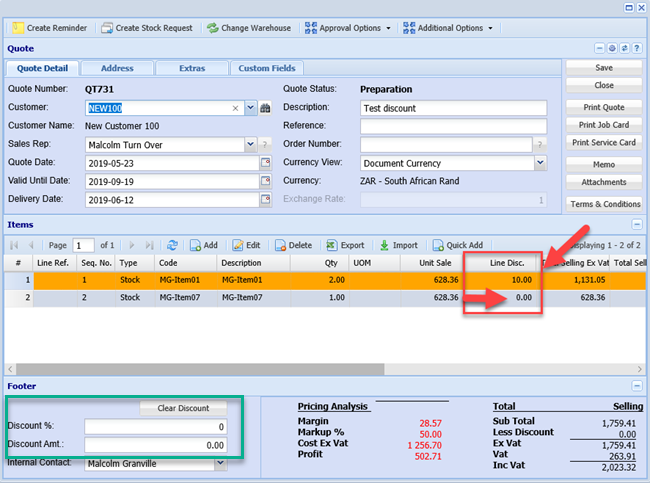The image size is (650, 483).
Task: Click the Print Quote button
Action: point(602,107)
